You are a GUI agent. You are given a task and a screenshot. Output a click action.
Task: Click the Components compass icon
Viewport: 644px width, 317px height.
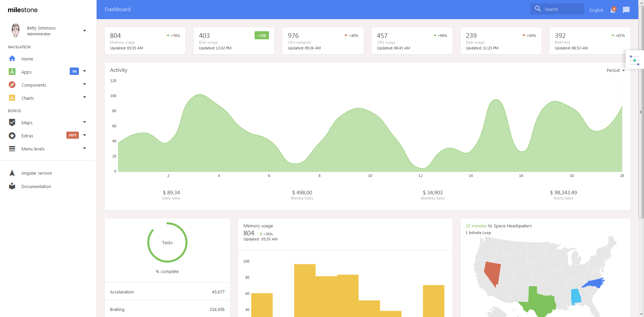tap(12, 85)
